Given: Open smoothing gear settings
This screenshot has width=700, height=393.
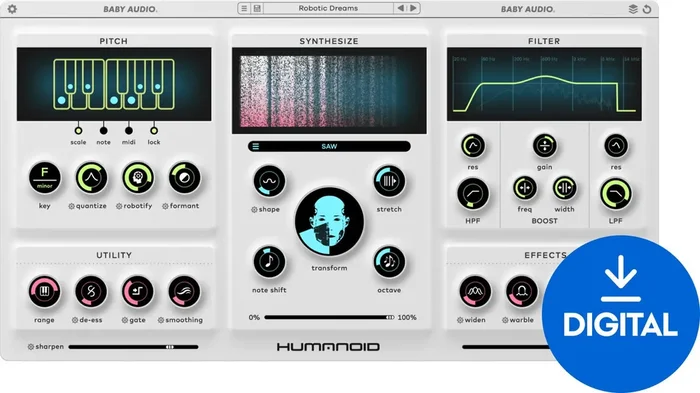Looking at the screenshot, I should [161, 320].
